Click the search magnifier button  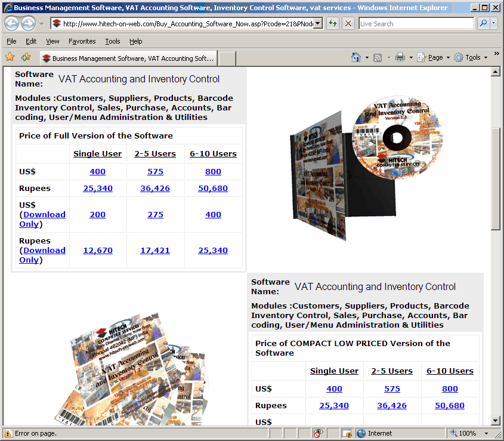483,23
